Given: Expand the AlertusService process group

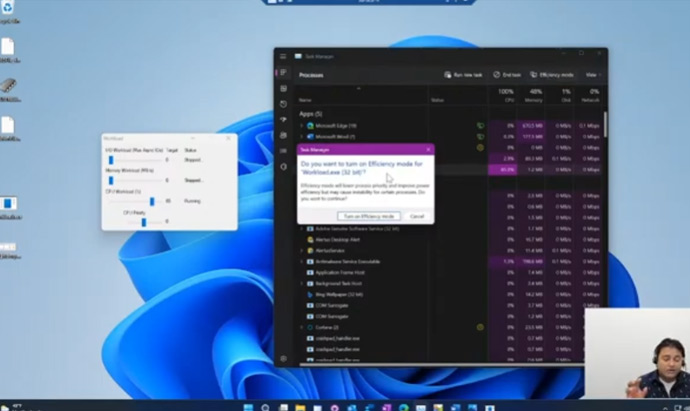Looking at the screenshot, I should tap(301, 250).
